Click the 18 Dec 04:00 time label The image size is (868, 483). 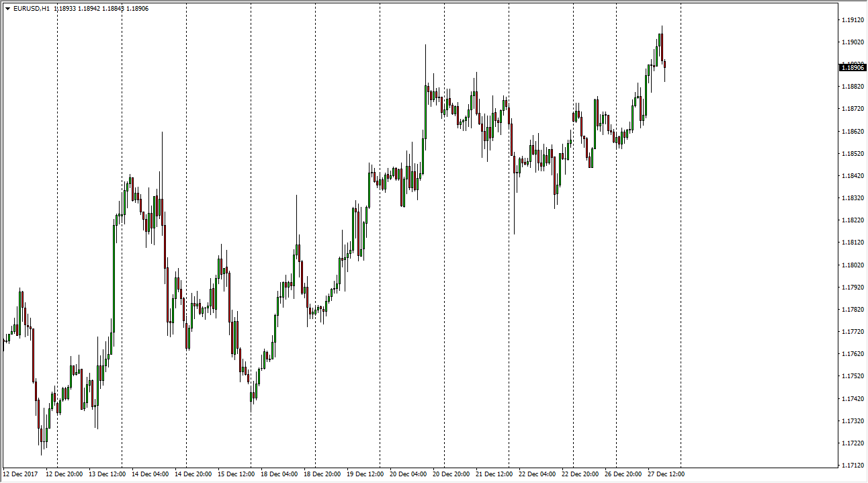click(x=279, y=474)
